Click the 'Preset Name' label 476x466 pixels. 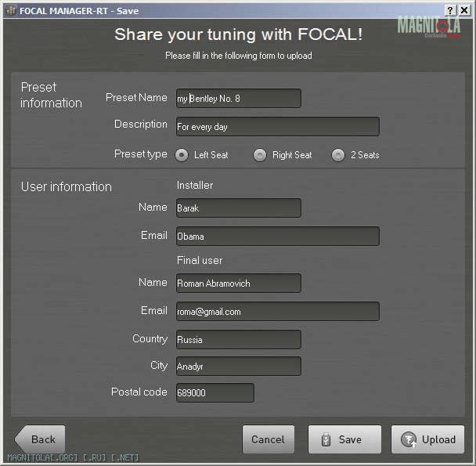pos(136,97)
